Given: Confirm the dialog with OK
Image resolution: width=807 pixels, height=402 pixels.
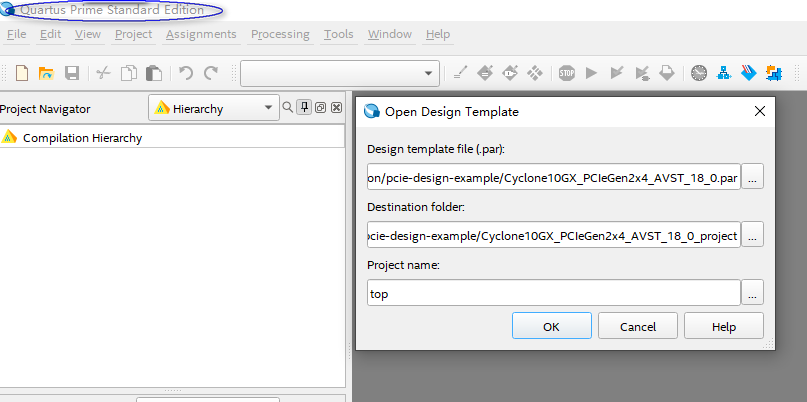Looking at the screenshot, I should 552,326.
